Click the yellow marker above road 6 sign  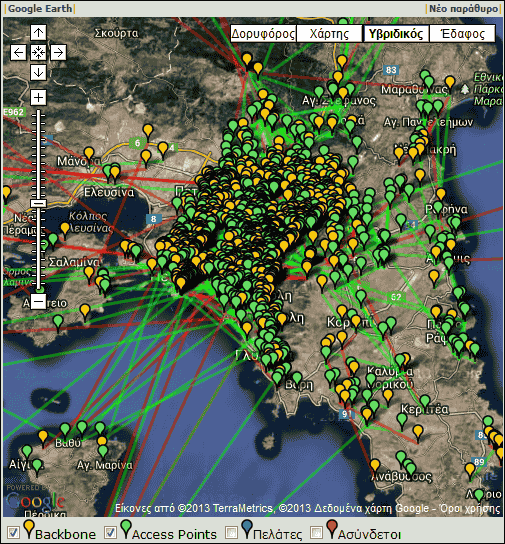click(148, 130)
